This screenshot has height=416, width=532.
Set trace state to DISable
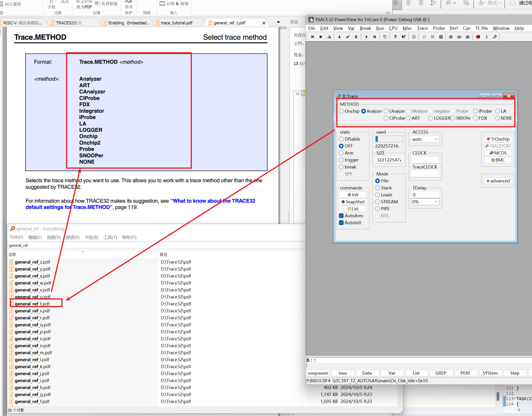[341, 139]
